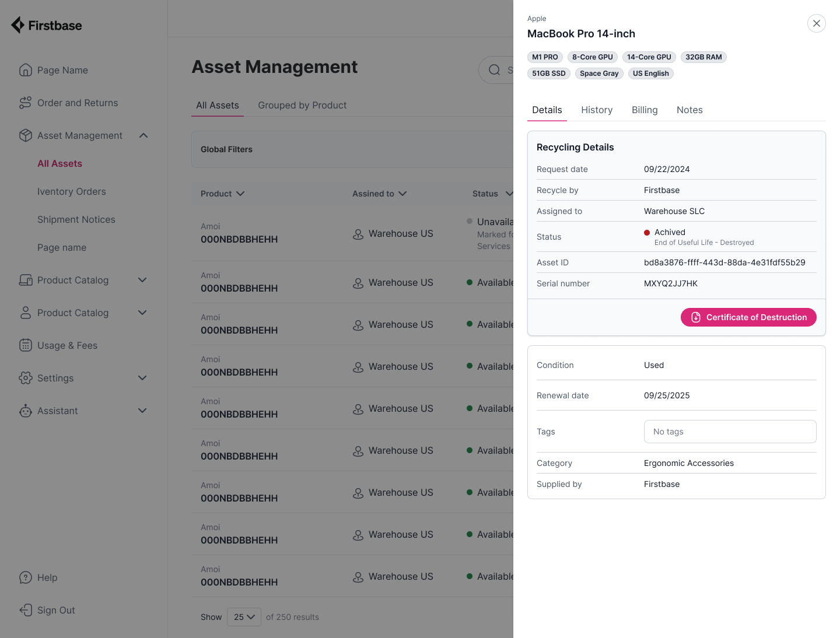
Task: Click the Help link
Action: tap(47, 577)
